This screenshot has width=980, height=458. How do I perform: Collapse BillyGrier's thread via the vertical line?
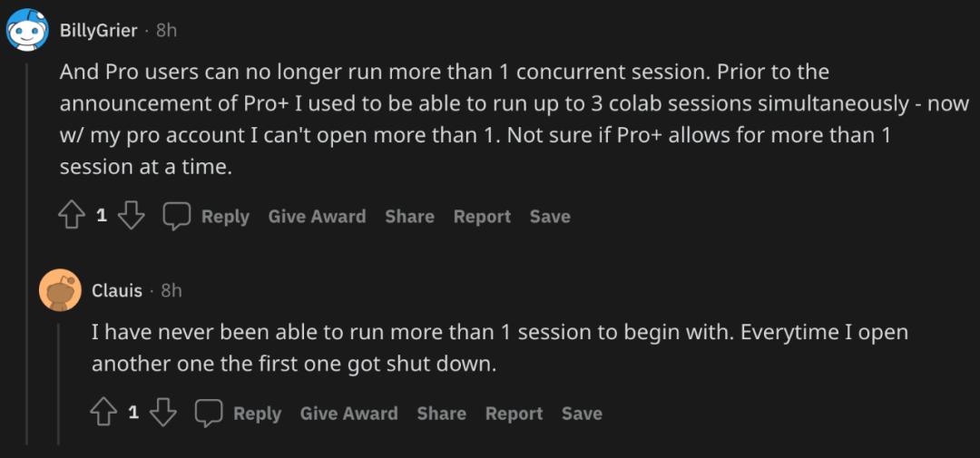27,250
